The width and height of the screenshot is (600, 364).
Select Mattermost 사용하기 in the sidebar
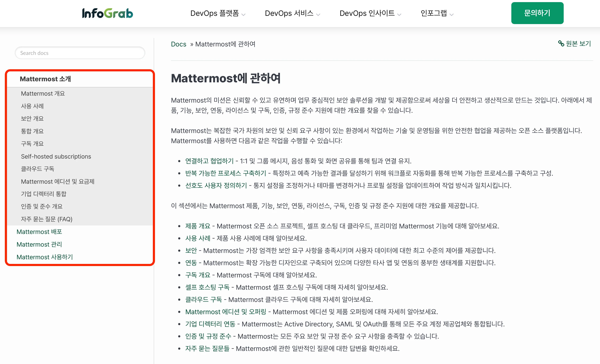[x=45, y=257]
